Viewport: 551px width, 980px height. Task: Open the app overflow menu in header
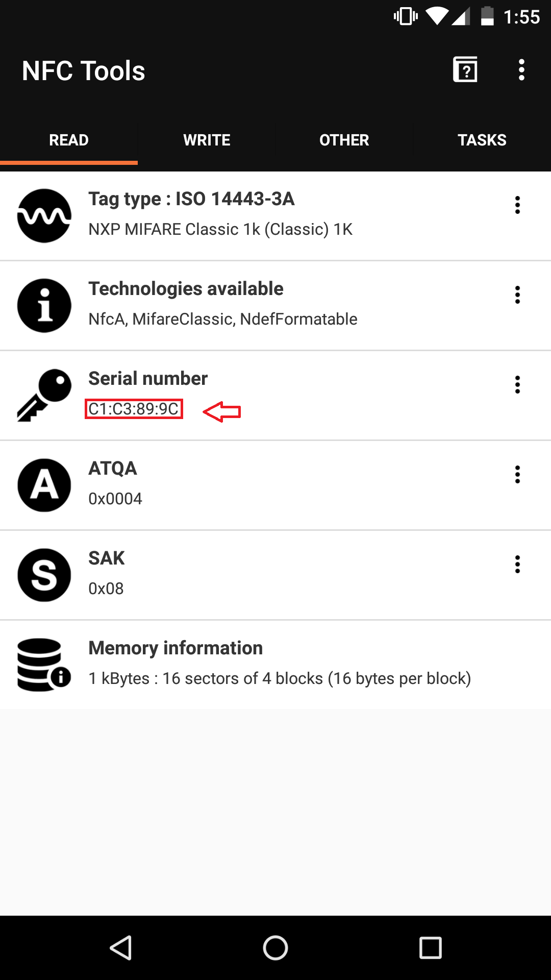coord(521,70)
